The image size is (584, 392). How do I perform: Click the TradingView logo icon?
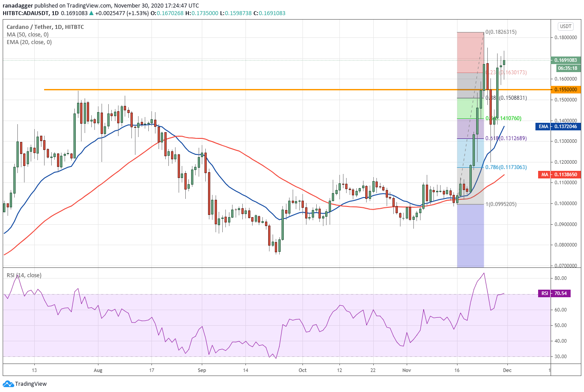coord(8,384)
